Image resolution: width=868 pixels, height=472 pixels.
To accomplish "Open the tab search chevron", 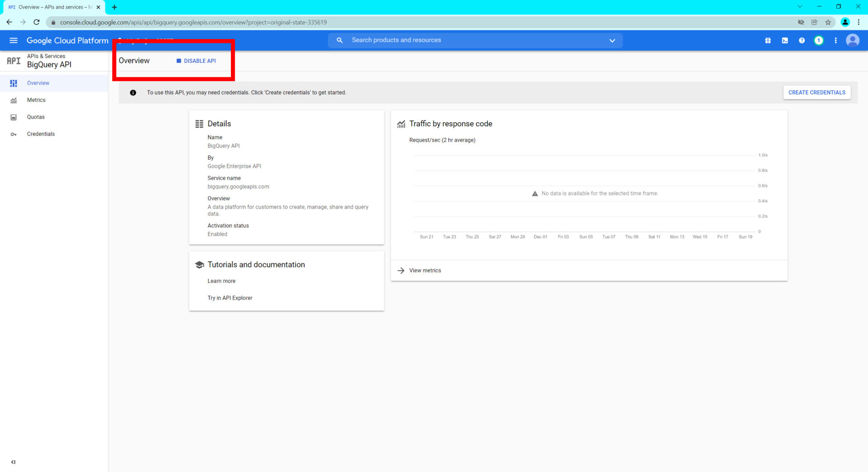I will click(800, 6).
